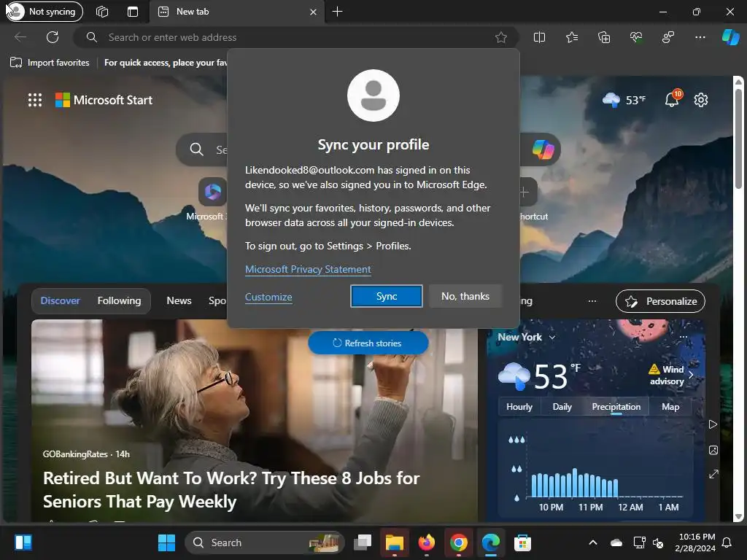This screenshot has height=560, width=747.
Task: Click the expand arrows icon on right edge
Action: click(x=713, y=474)
